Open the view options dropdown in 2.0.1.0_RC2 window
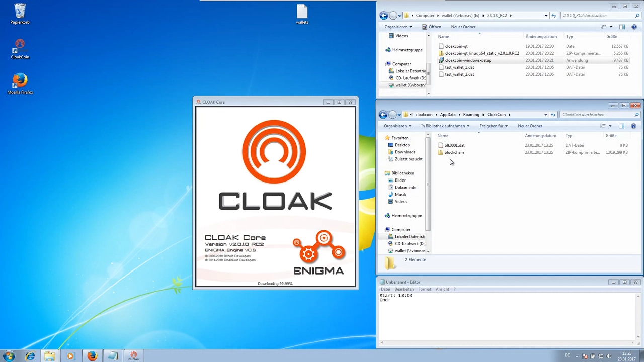 click(611, 27)
